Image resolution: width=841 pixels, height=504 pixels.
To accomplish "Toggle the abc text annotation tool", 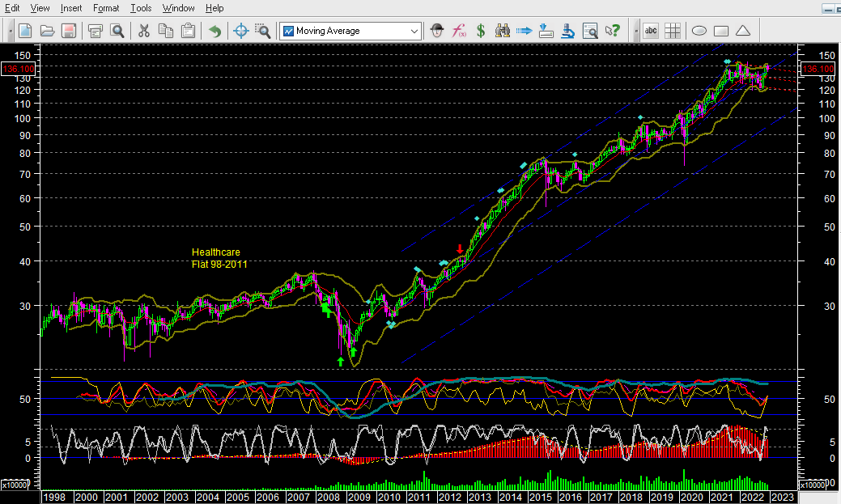I will point(651,31).
